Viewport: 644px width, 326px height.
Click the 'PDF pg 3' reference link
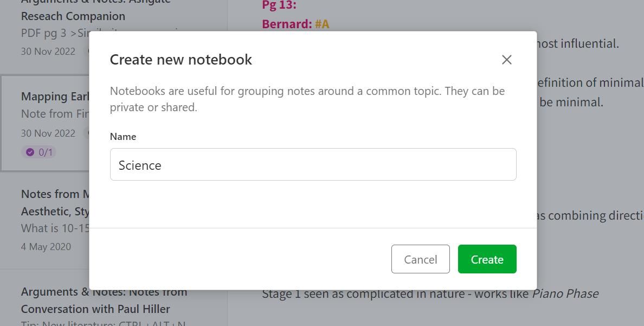[x=35, y=33]
